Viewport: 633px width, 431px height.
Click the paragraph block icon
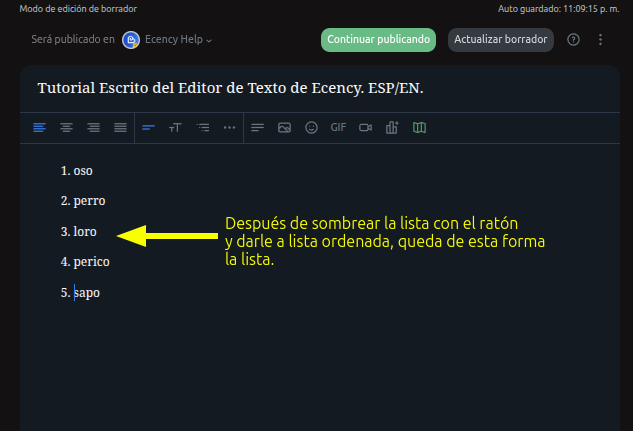pyautogui.click(x=257, y=128)
